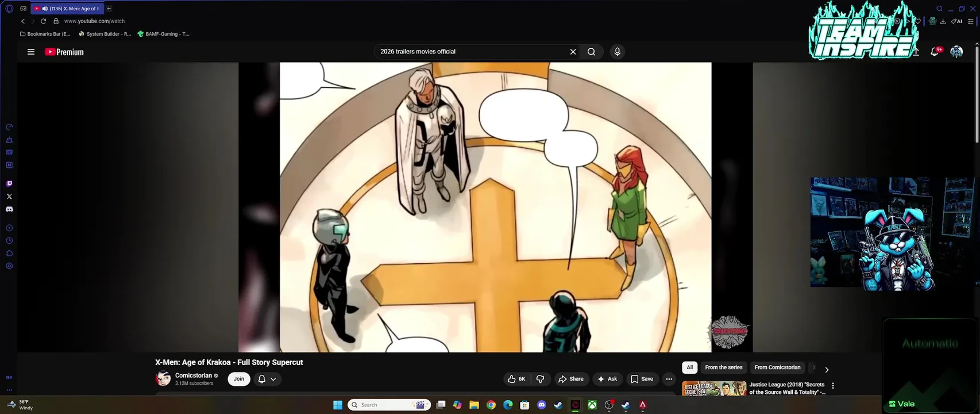Open the sidebar settings gear icon

9,266
